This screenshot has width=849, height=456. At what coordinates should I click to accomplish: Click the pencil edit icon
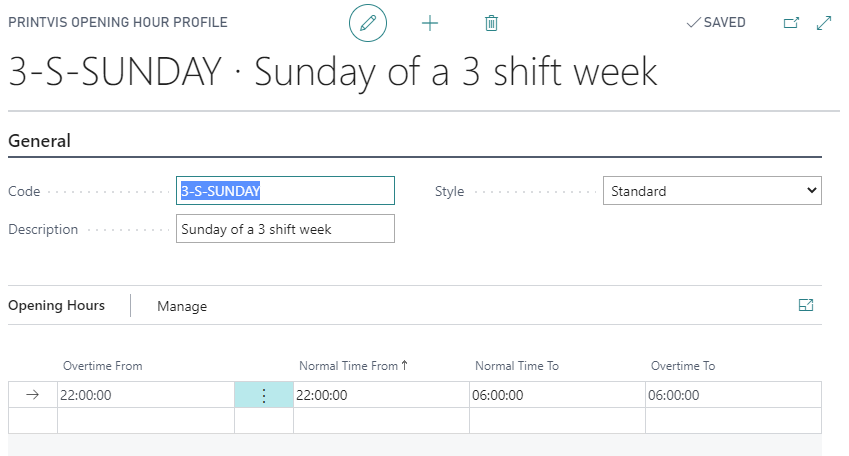pos(368,23)
